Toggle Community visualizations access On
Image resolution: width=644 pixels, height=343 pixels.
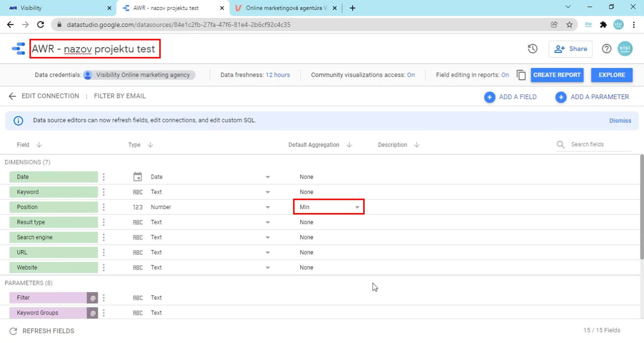click(411, 75)
